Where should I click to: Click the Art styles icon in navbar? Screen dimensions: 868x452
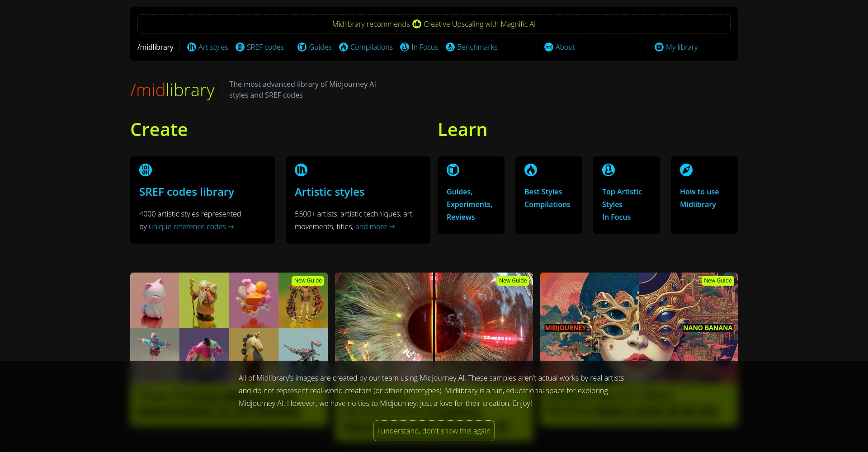click(191, 47)
